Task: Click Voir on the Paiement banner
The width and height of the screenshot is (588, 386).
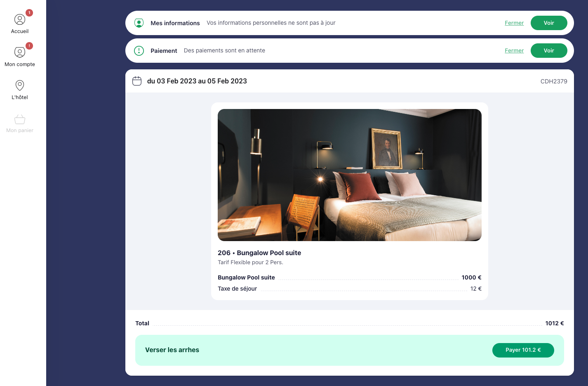Action: [x=549, y=50]
